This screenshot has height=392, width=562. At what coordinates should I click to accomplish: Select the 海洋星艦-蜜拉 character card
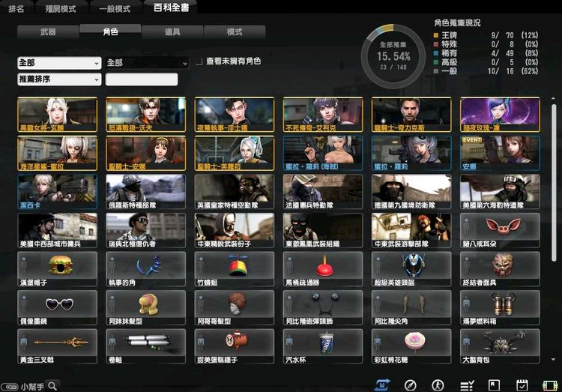58,153
